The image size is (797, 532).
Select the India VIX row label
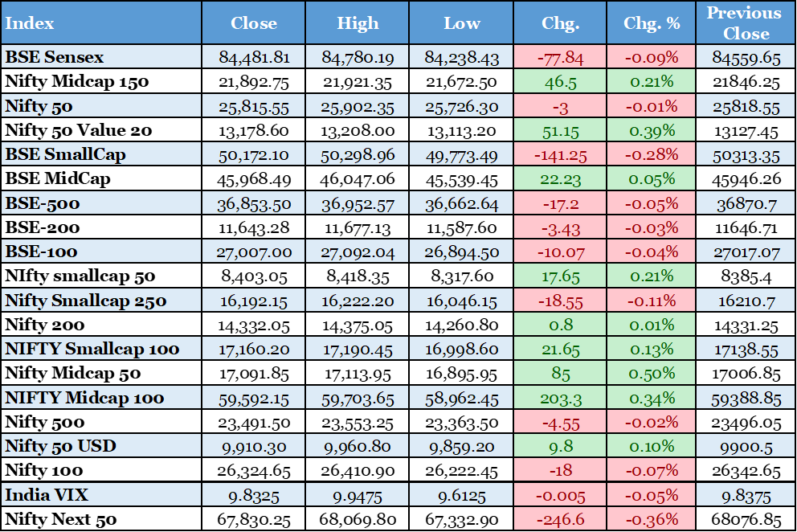coord(47,495)
